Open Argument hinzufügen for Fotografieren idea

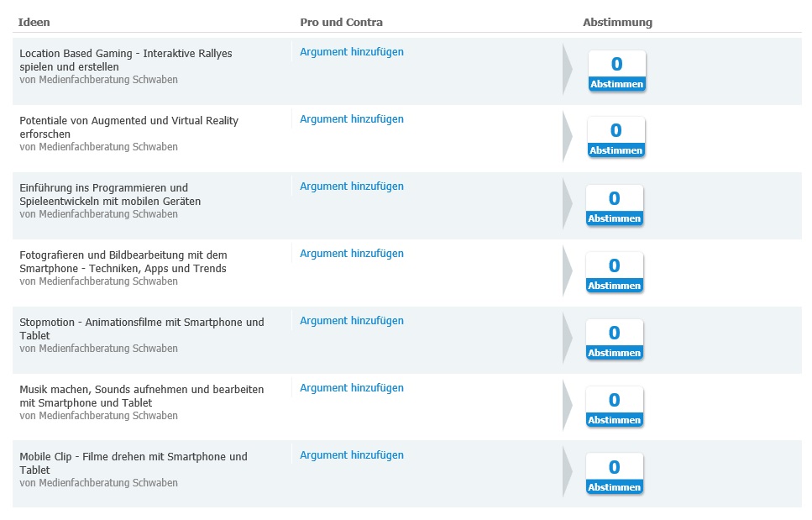352,254
